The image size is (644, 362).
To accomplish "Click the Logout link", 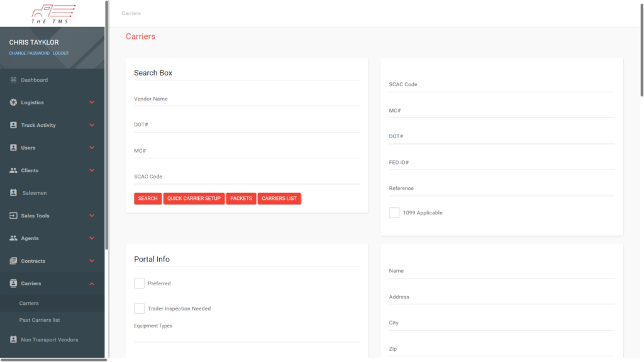I will pyautogui.click(x=61, y=53).
